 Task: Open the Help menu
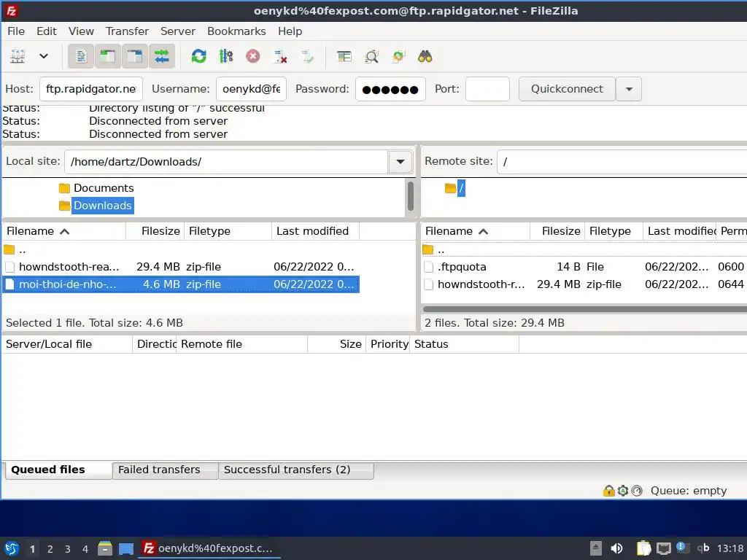click(x=290, y=31)
